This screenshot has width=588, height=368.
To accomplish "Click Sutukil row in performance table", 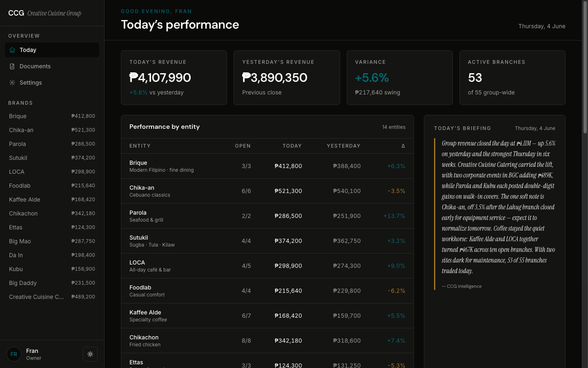I will pos(267,241).
